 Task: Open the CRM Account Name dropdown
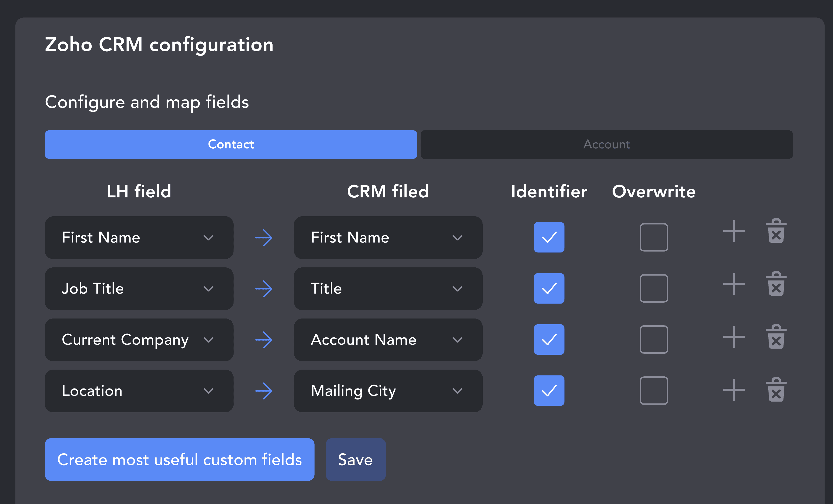click(388, 339)
